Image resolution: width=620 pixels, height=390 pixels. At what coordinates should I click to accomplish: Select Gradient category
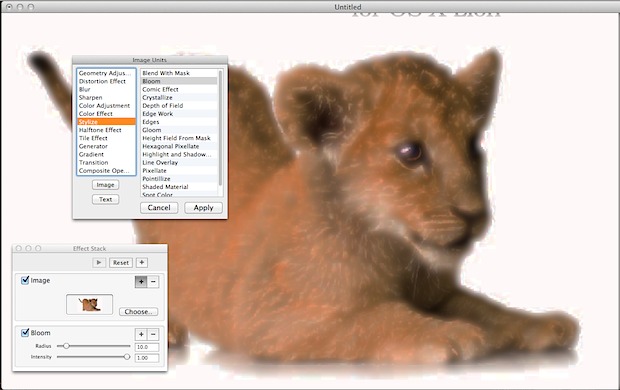click(106, 154)
